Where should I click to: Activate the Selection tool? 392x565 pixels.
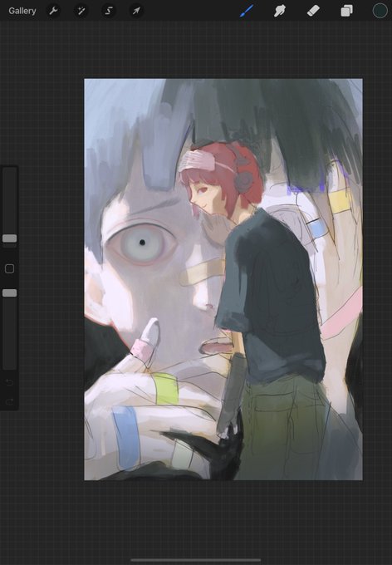pyautogui.click(x=109, y=11)
